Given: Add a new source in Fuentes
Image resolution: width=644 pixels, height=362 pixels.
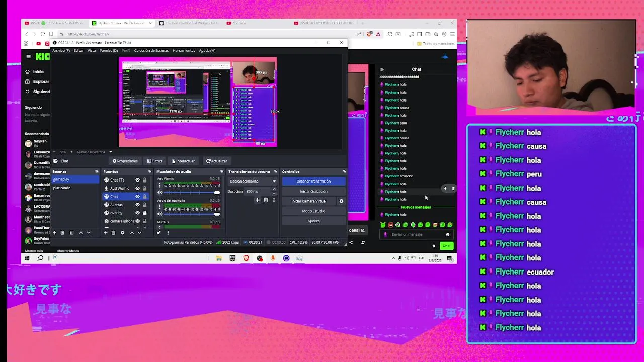Looking at the screenshot, I should pyautogui.click(x=105, y=233).
